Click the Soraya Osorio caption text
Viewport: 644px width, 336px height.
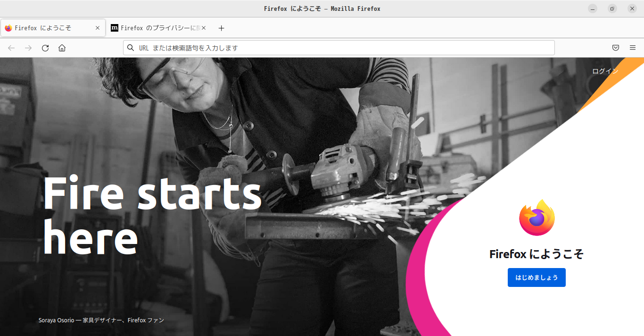coord(101,320)
